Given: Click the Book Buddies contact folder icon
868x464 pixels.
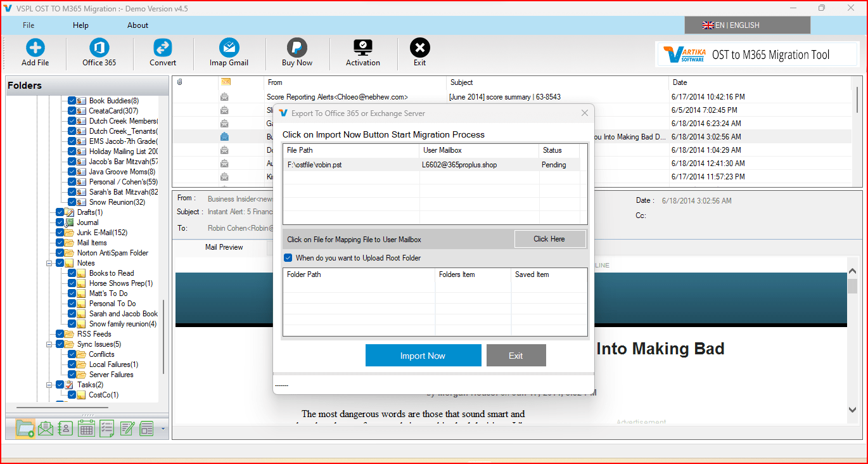Looking at the screenshot, I should (x=82, y=101).
